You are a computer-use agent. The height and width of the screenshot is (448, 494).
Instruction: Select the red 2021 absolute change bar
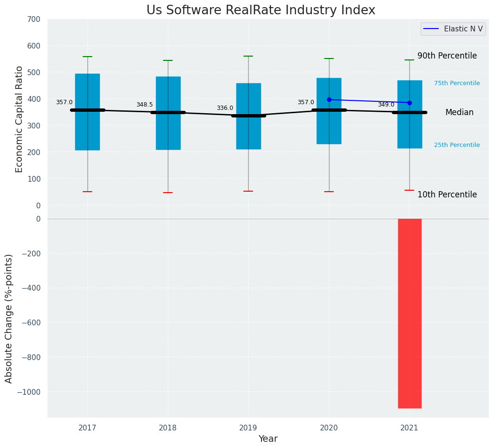point(409,313)
